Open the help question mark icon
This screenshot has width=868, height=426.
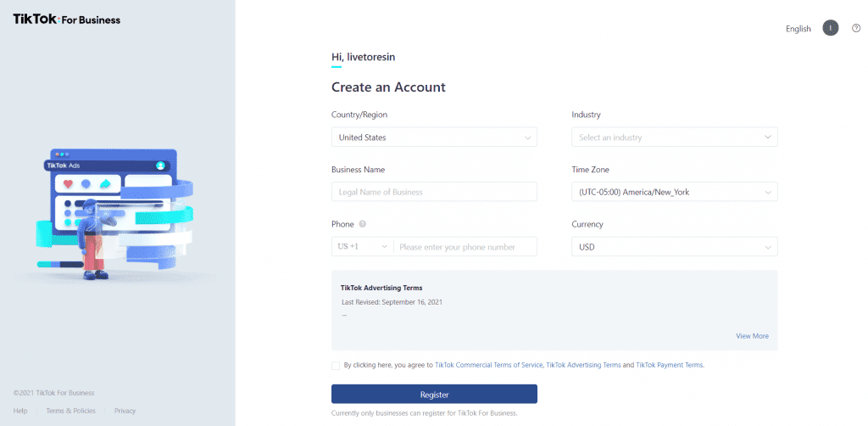(x=856, y=28)
